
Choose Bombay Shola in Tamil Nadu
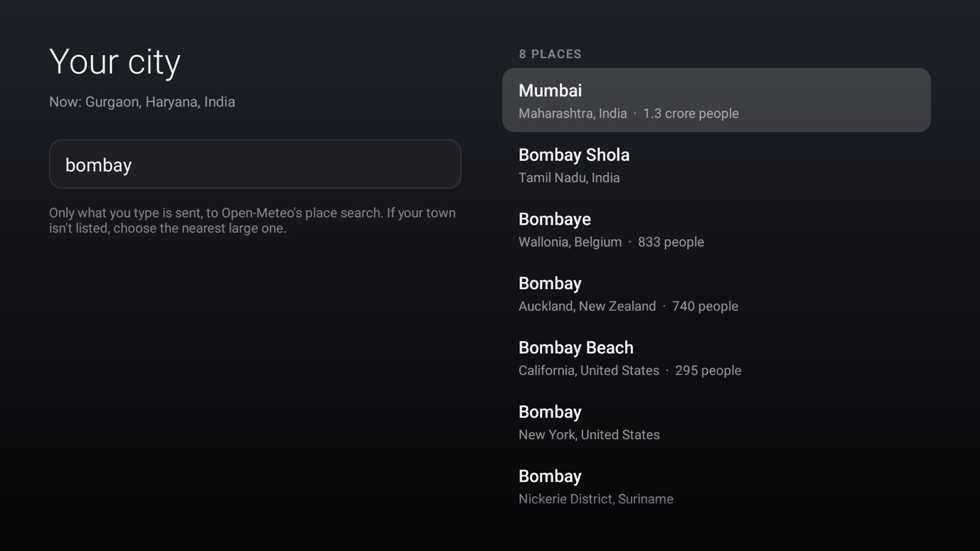click(x=716, y=164)
